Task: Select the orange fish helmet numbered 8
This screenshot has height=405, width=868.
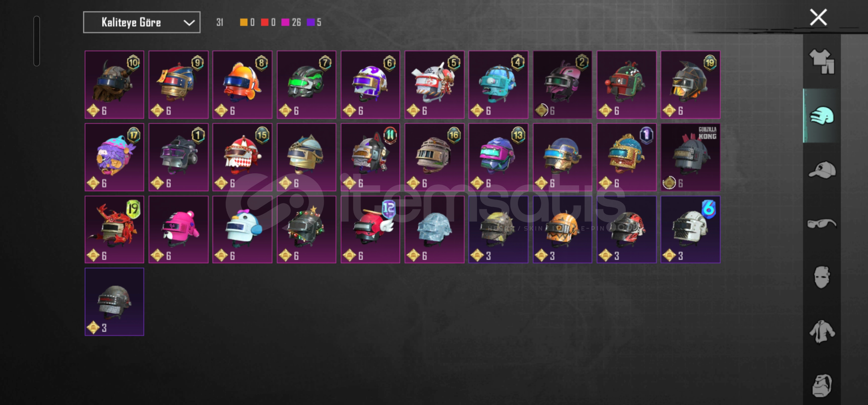Action: coord(242,85)
